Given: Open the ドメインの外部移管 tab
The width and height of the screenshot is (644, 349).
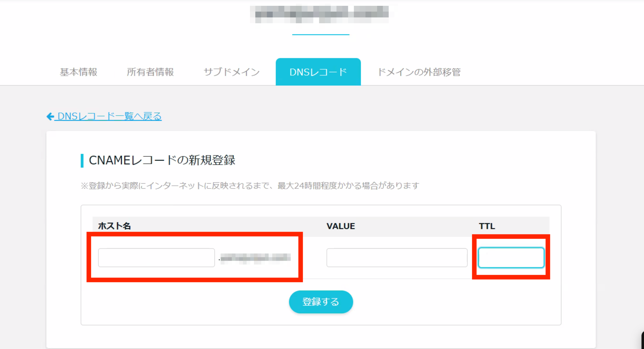Looking at the screenshot, I should [x=419, y=72].
